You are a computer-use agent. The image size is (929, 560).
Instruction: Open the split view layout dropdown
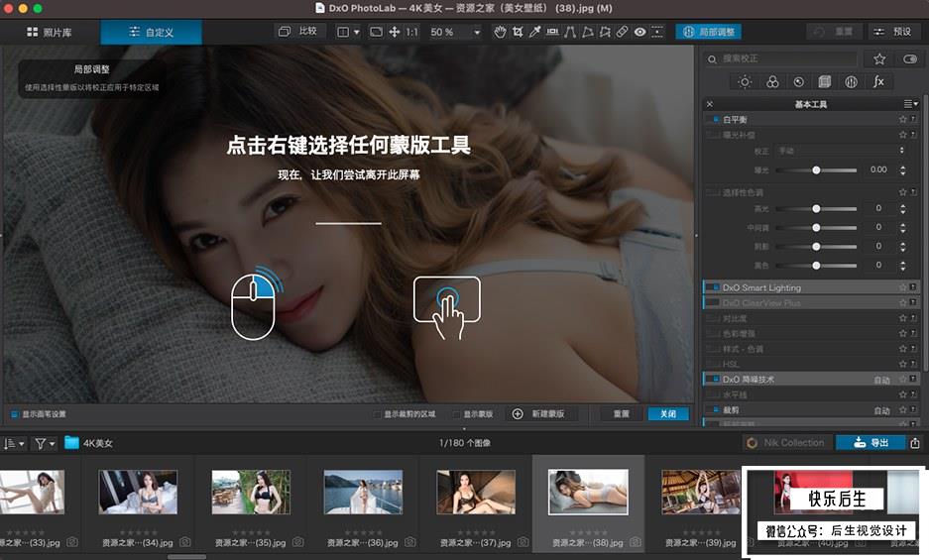348,32
